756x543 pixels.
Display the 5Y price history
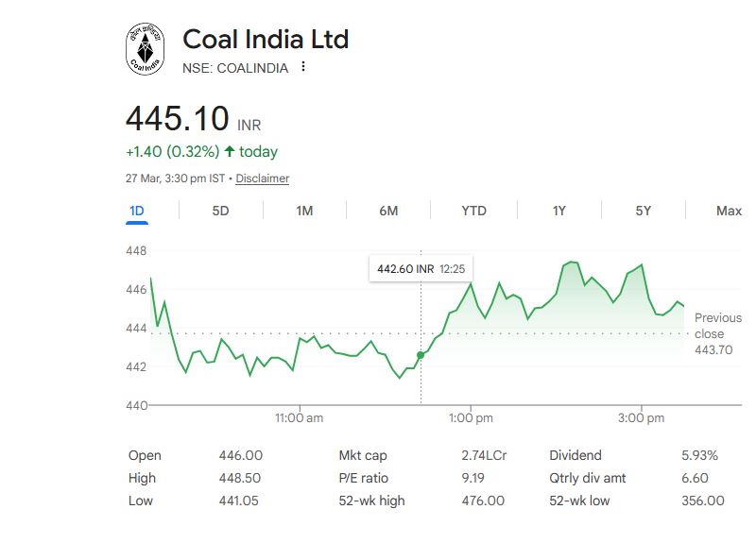643,211
